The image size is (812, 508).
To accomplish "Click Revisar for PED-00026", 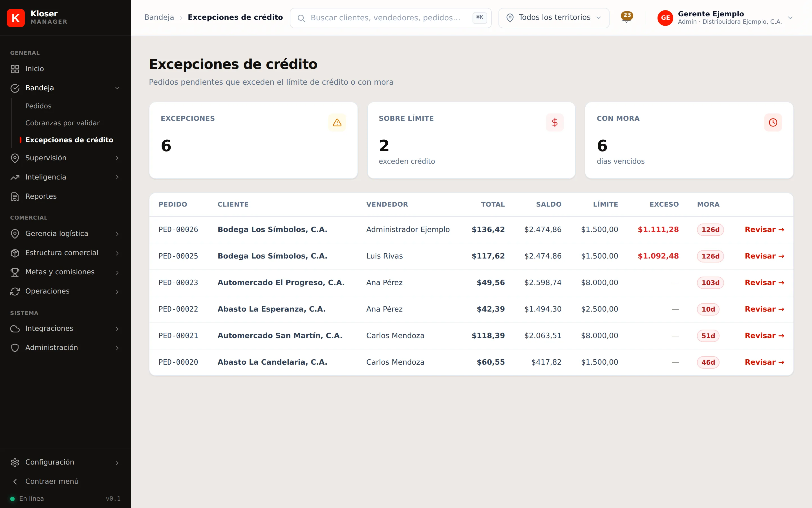I will 764,229.
